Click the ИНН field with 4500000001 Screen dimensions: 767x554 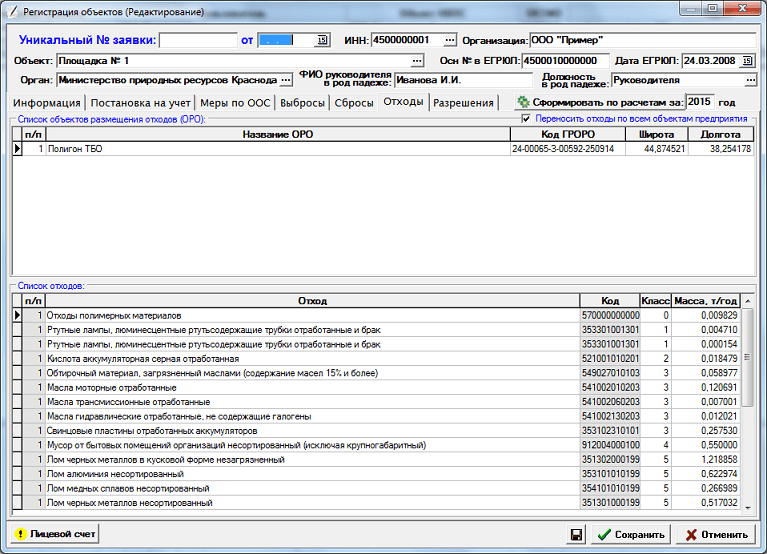pos(407,40)
